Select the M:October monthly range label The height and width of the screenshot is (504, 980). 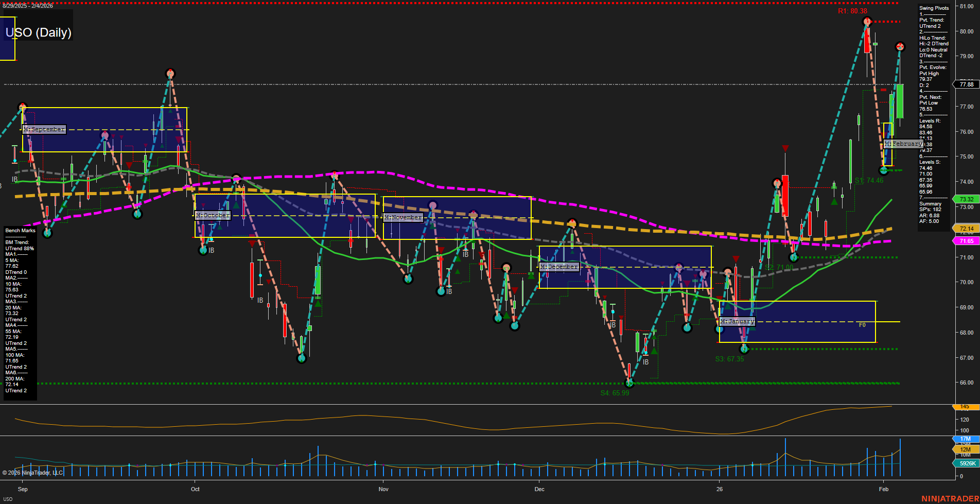[213, 215]
